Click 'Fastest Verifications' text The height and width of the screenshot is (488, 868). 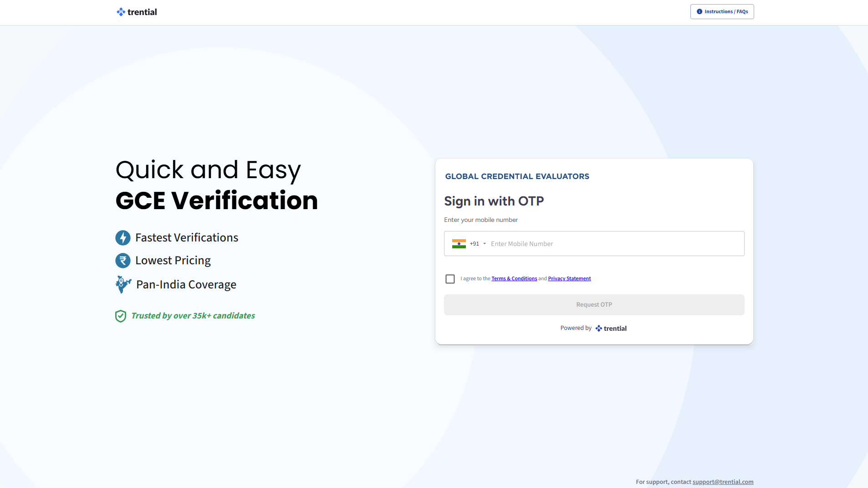tap(187, 238)
